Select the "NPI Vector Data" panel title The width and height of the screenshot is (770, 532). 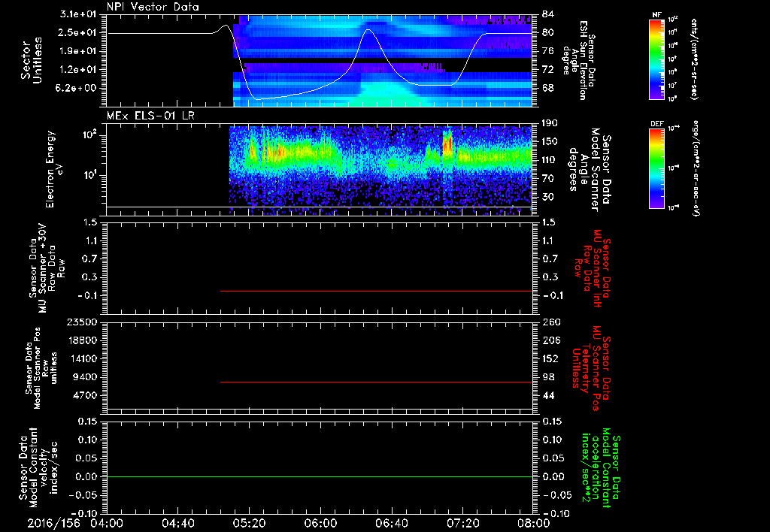153,7
